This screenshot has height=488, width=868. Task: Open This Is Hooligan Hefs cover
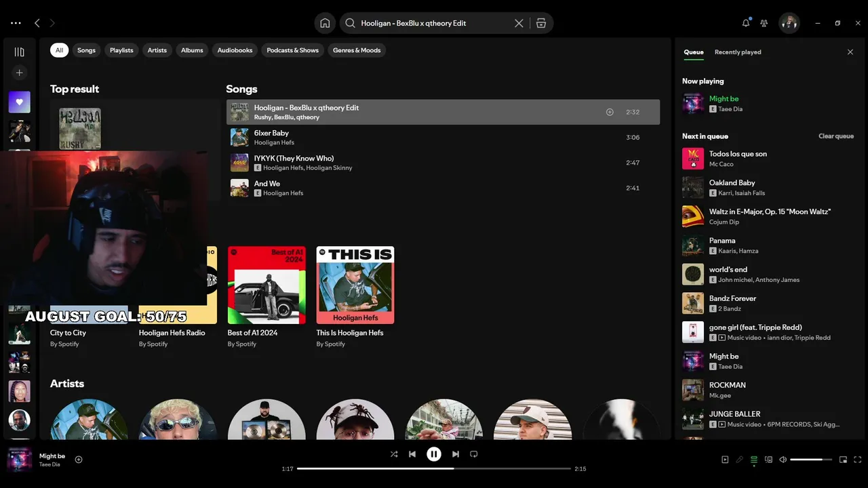(x=355, y=285)
